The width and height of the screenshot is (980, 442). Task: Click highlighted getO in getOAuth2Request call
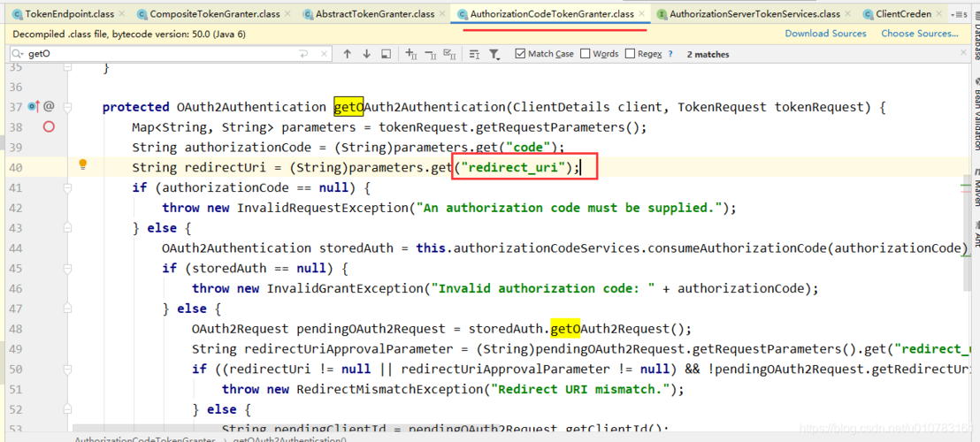[565, 328]
